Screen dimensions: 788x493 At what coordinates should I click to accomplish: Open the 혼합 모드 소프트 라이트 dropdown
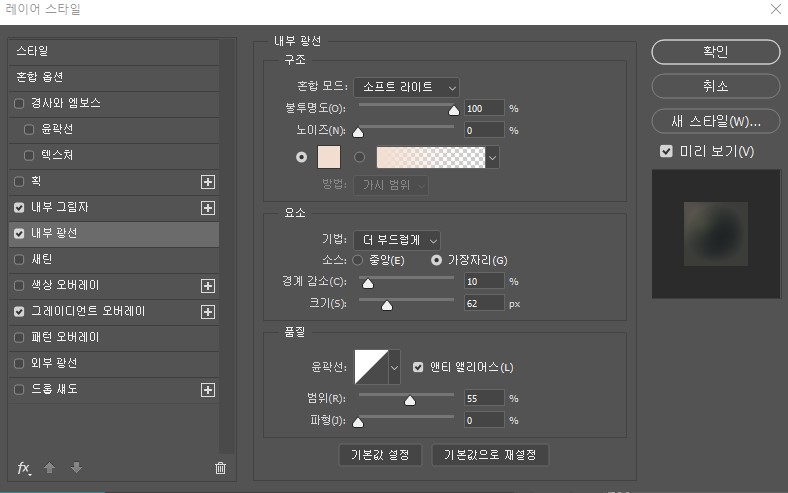tap(407, 87)
